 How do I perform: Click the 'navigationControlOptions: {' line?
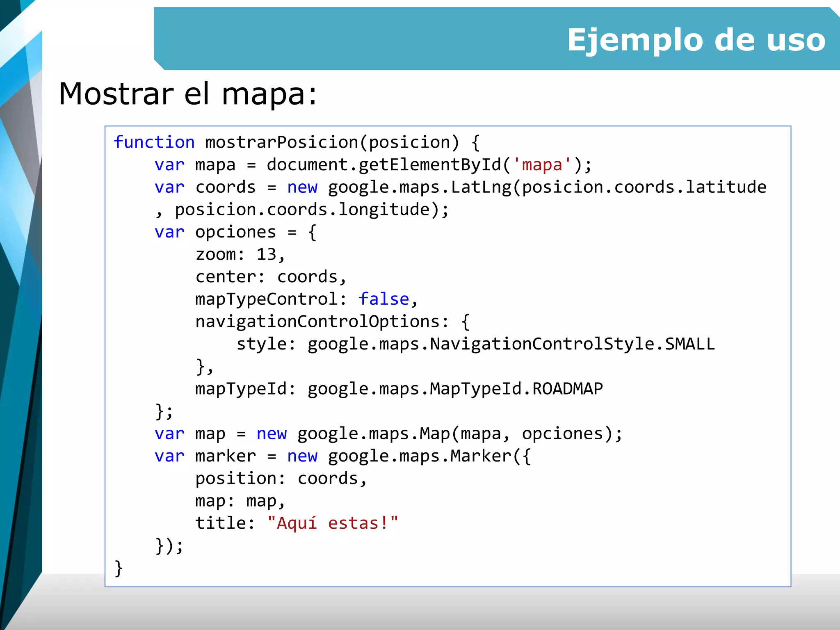coord(333,322)
